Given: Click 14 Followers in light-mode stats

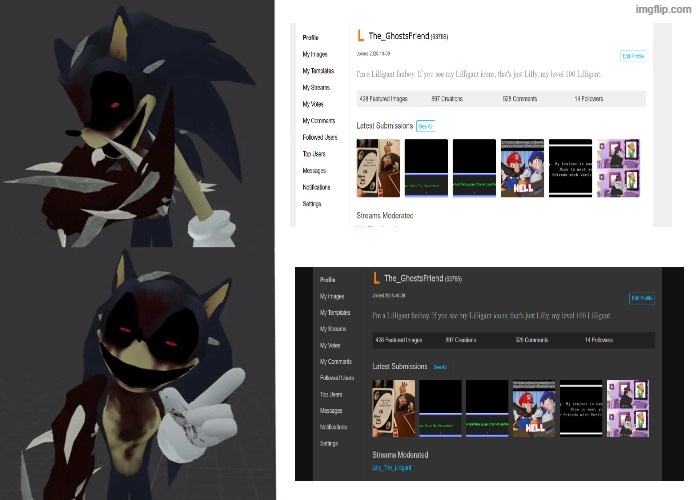Looking at the screenshot, I should (x=589, y=99).
